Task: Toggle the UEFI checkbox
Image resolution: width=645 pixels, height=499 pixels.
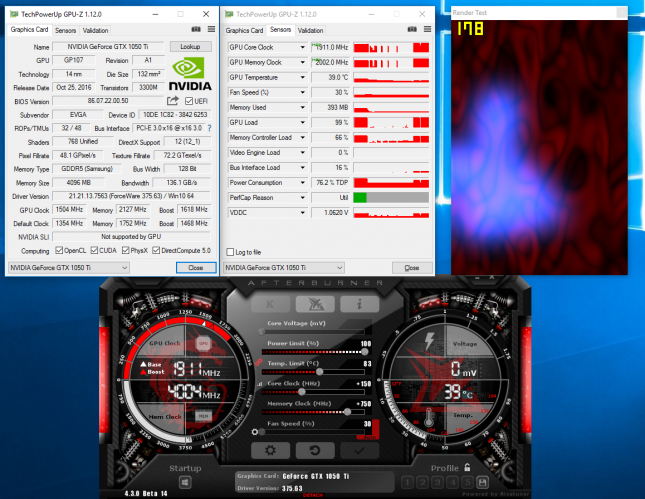Action: pos(189,101)
